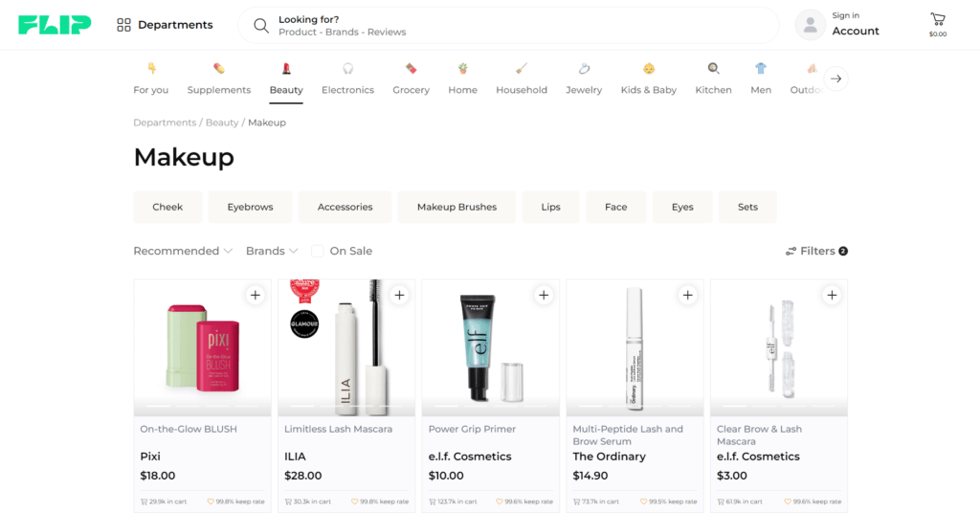Viewport: 980px width, 513px height.
Task: Open the Filters panel
Action: coord(816,251)
